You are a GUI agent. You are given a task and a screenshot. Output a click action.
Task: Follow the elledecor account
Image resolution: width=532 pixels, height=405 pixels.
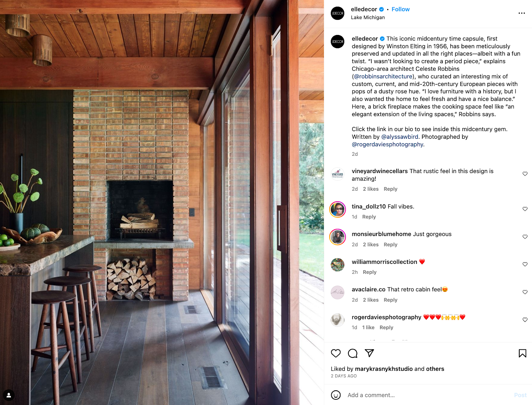tap(400, 9)
